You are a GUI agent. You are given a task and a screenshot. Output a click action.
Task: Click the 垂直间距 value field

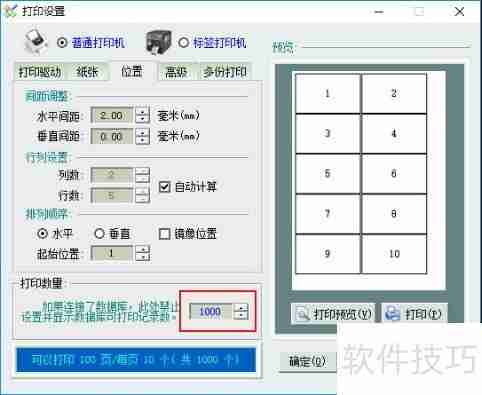click(112, 136)
